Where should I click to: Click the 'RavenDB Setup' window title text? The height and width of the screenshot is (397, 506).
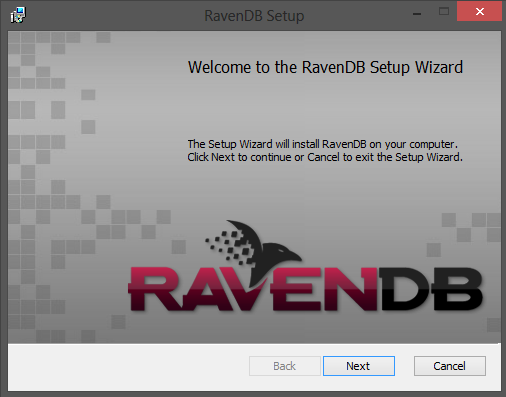point(254,16)
